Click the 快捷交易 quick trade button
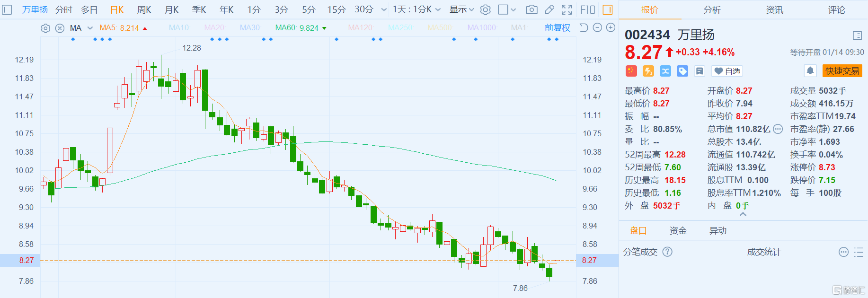 point(842,71)
